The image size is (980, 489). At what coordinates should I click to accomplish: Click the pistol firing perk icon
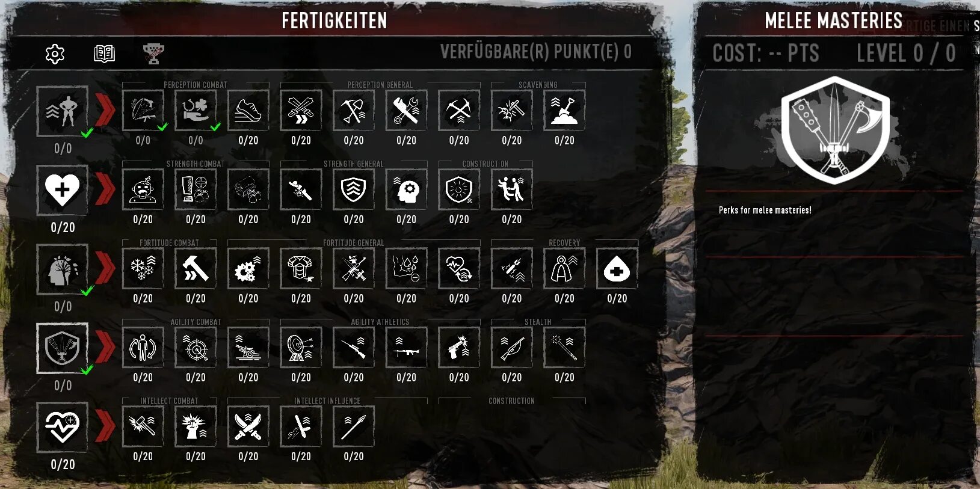coord(459,348)
